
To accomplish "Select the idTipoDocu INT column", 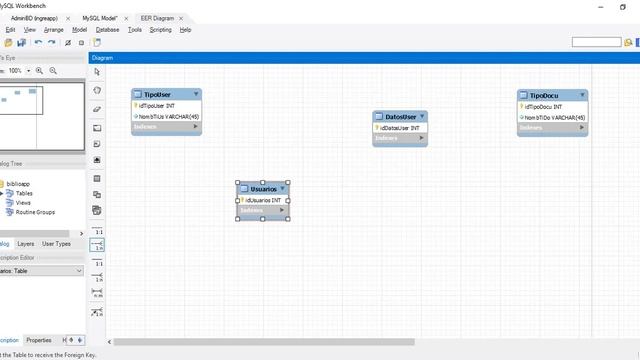I will tap(553, 107).
